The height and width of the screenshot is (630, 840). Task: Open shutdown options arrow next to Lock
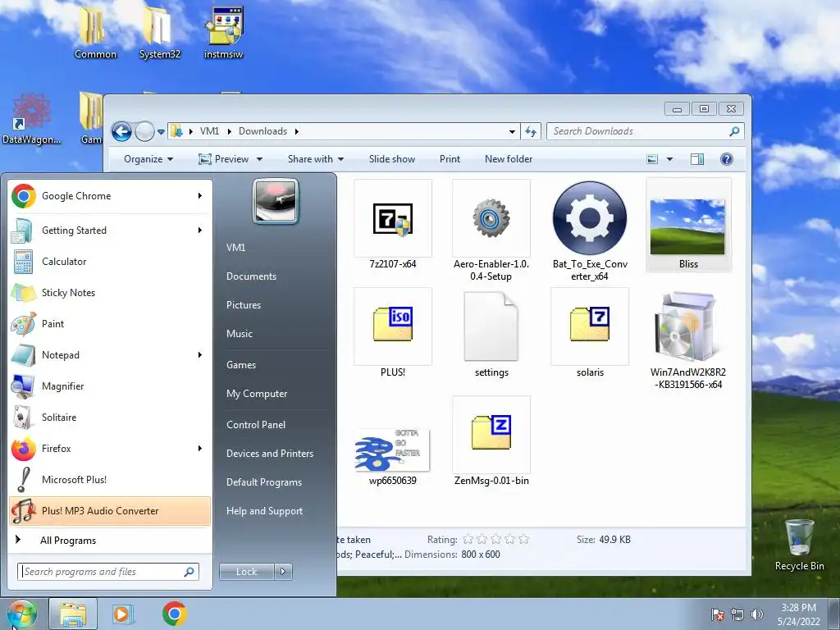click(x=283, y=572)
